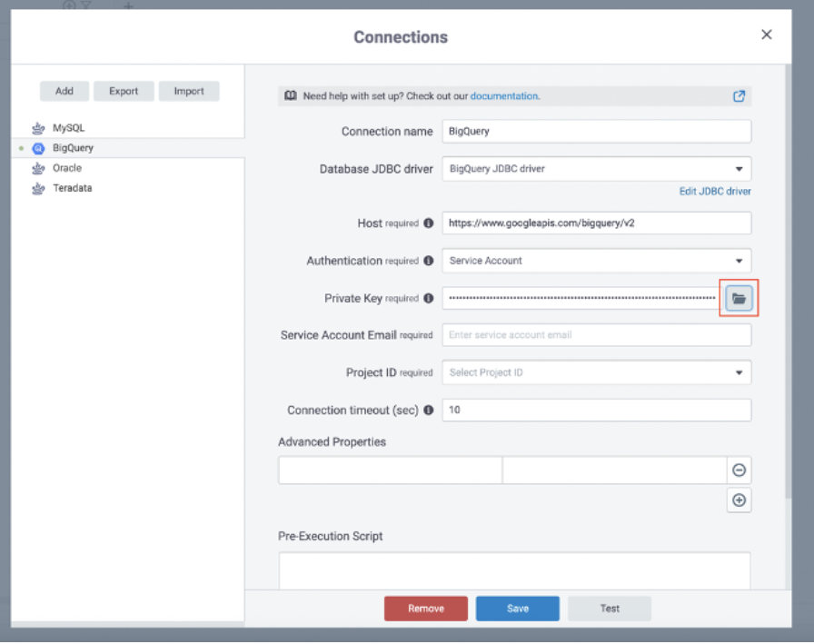Remove advanced property row with minus icon
This screenshot has height=644, width=814.
739,471
